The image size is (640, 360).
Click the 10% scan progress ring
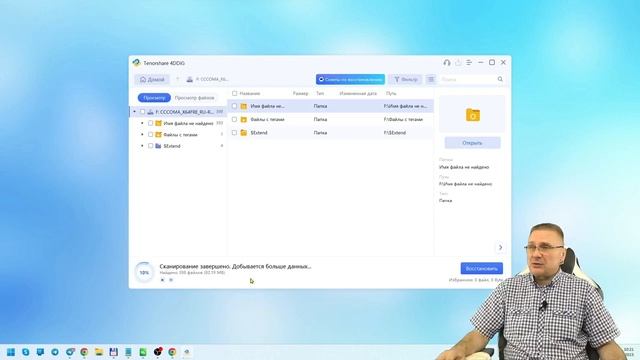(144, 272)
